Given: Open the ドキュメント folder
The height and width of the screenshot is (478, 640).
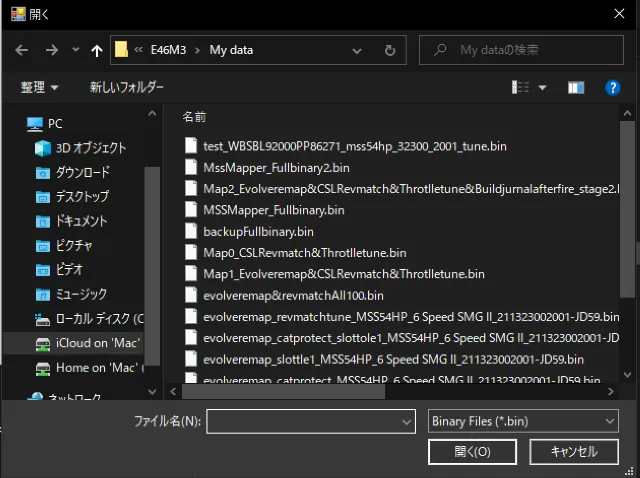Looking at the screenshot, I should point(71,221).
